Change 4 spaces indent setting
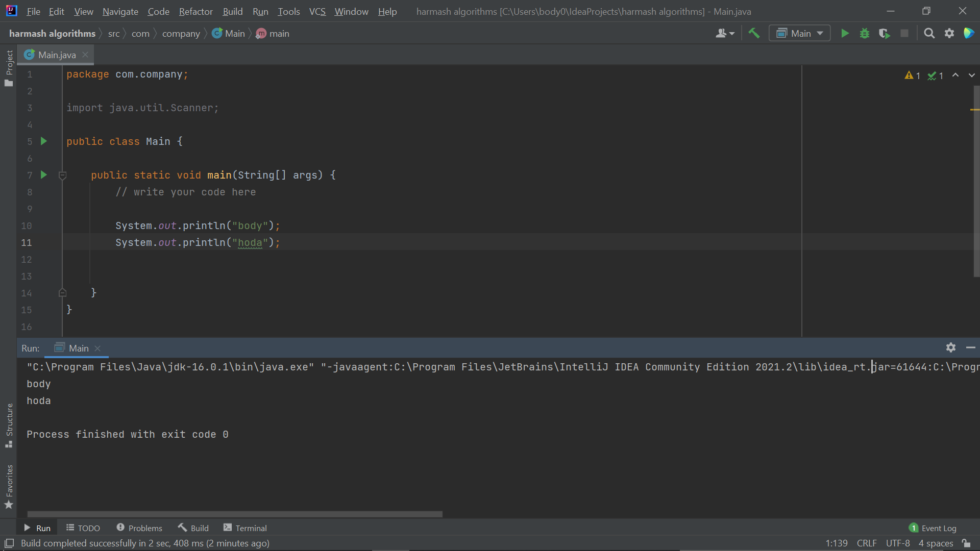Screen dimensions: 980x551 936,543
